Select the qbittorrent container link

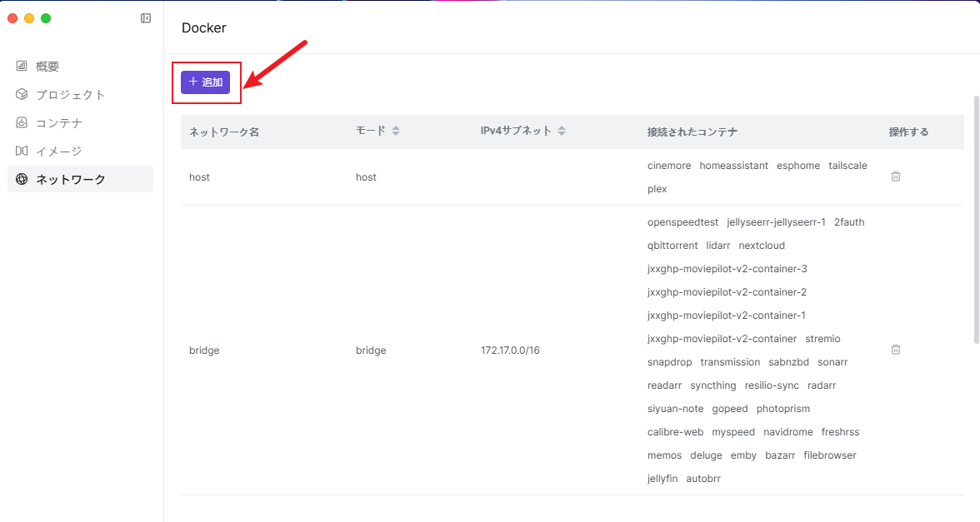[x=672, y=246]
